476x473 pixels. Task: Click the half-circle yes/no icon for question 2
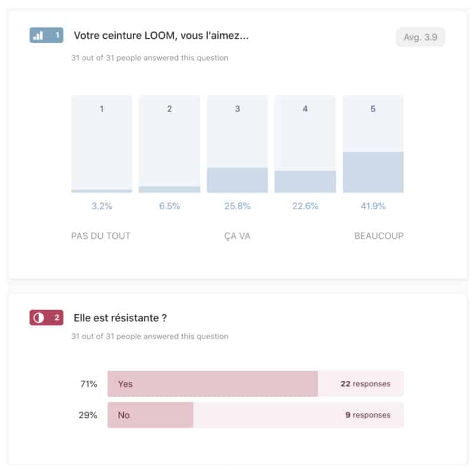pos(39,318)
